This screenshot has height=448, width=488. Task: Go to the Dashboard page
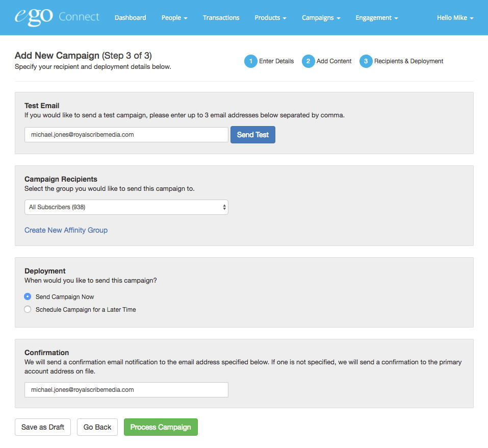pyautogui.click(x=130, y=18)
